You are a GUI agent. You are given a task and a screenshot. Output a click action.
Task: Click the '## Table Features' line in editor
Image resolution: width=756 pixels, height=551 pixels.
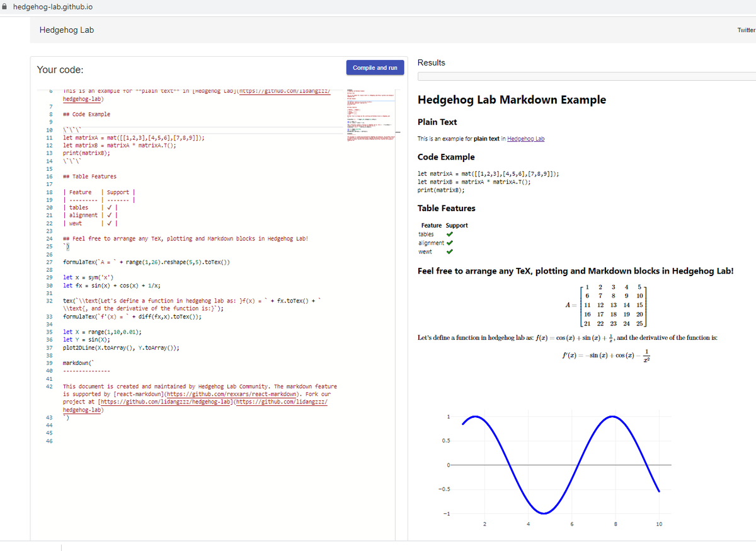[90, 177]
